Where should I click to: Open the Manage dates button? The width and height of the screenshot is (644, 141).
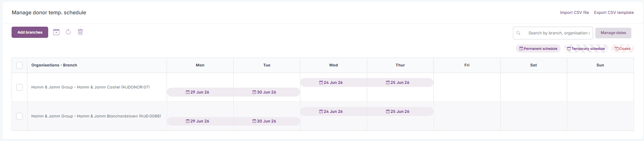point(613,33)
